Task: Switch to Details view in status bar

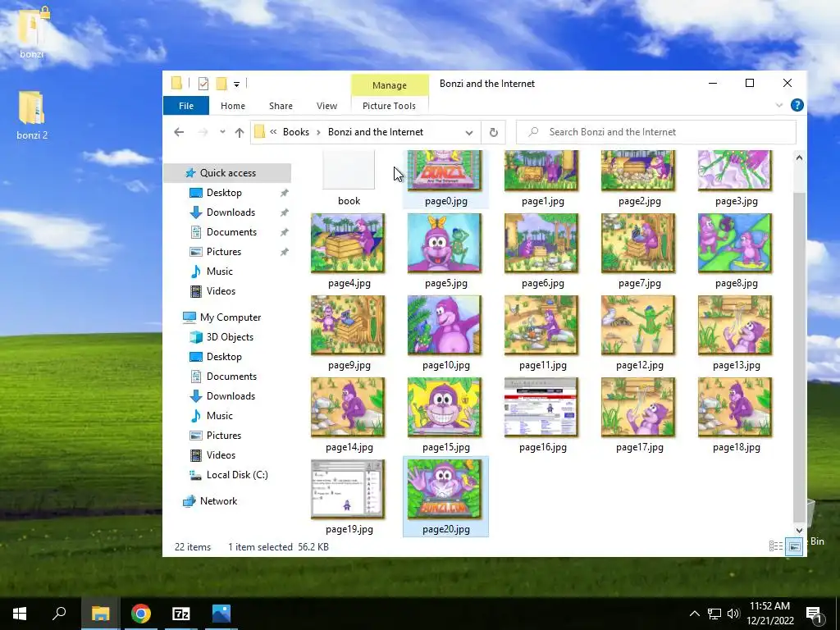Action: (x=776, y=546)
